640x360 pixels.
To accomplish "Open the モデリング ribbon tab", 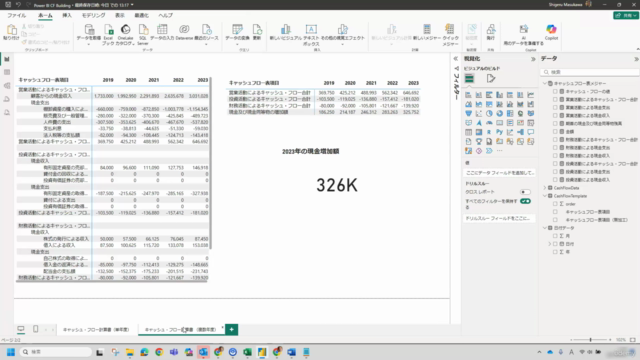I will pyautogui.click(x=93, y=15).
